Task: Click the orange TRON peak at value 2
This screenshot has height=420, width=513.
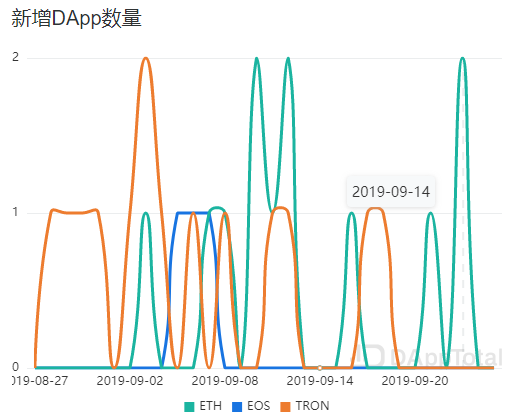Action: [x=146, y=59]
